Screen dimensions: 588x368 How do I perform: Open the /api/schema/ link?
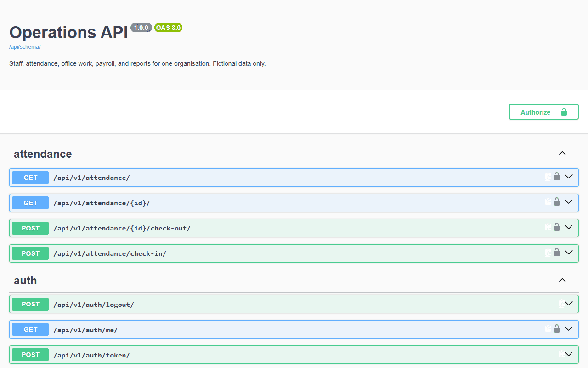tap(25, 47)
